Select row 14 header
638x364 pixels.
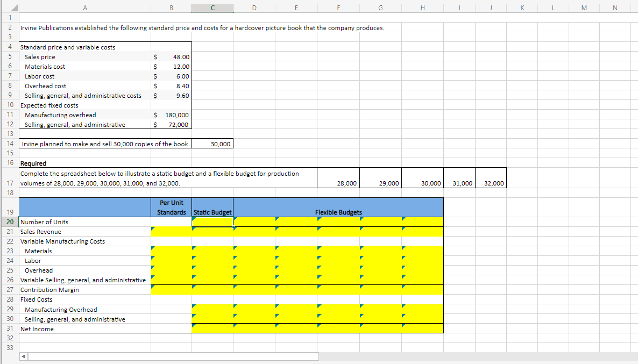pos(10,144)
